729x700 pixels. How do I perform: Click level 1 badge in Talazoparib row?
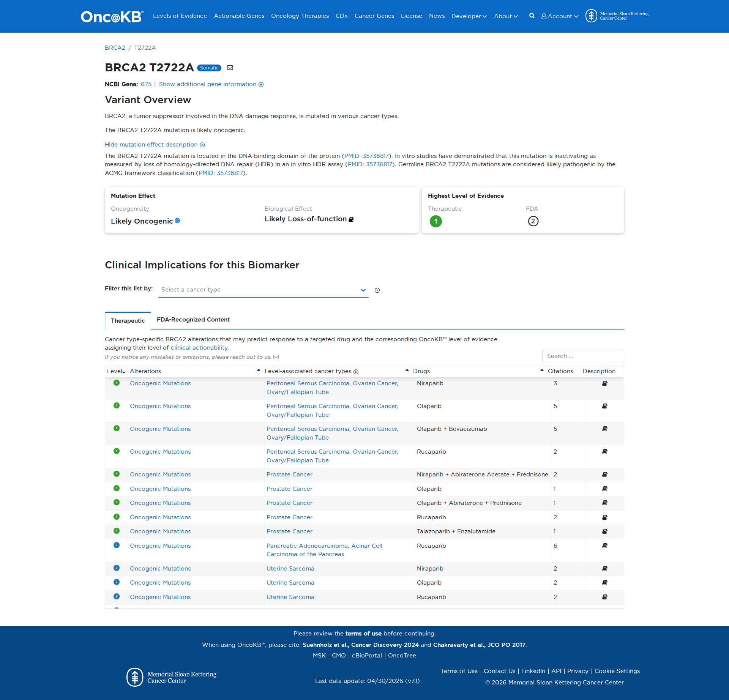117,531
